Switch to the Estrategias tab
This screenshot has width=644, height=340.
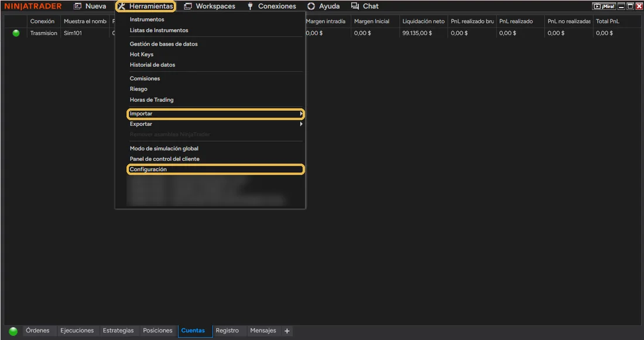[x=118, y=331]
